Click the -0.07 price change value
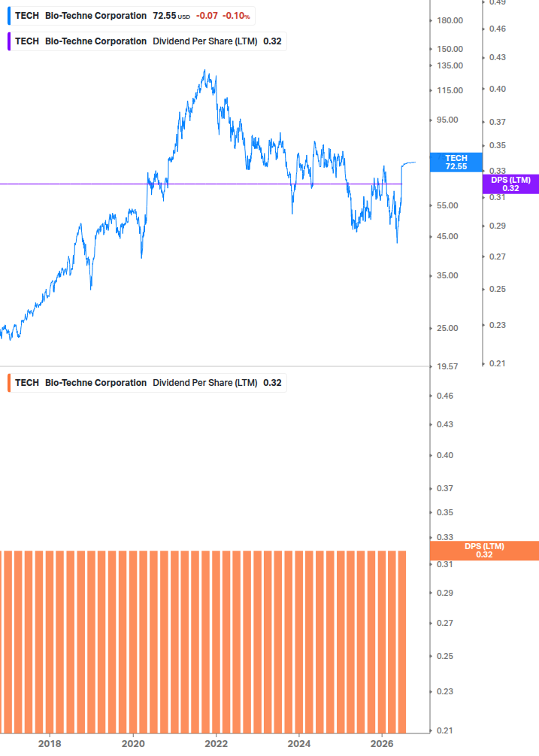 [207, 16]
